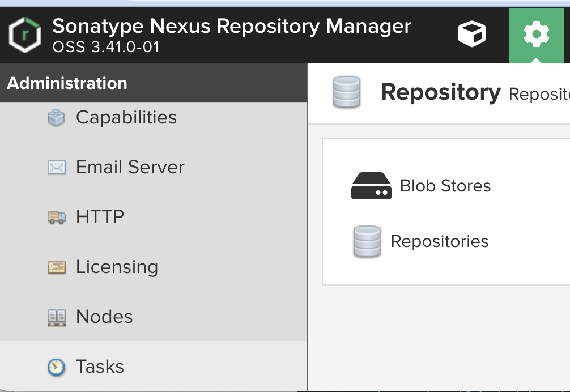Click the Repository page heading
The image size is (570, 392).
[x=441, y=92]
